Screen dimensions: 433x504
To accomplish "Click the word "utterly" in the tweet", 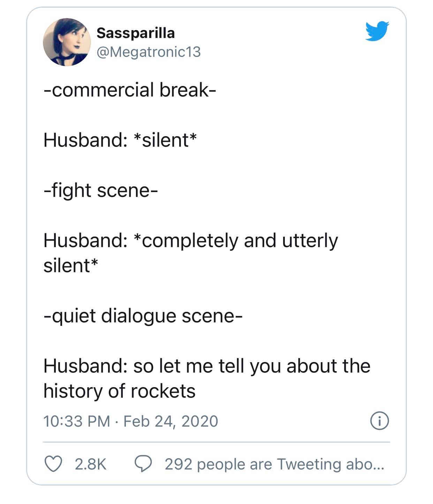I will point(310,241).
